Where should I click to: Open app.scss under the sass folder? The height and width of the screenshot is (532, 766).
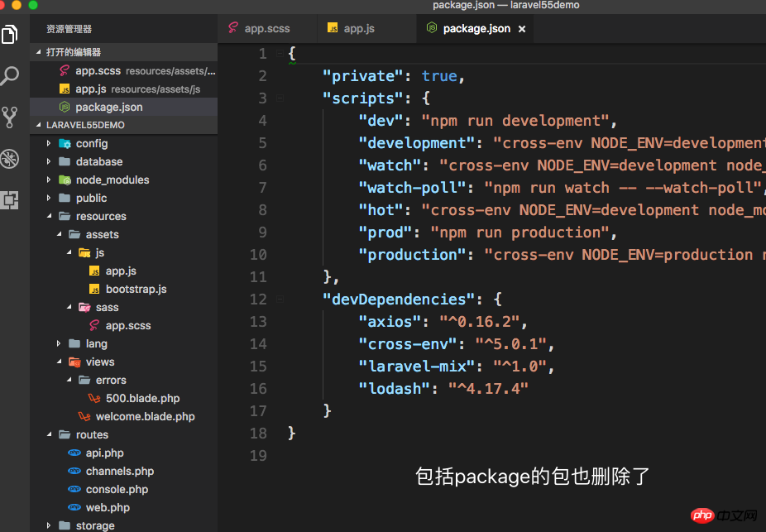123,325
